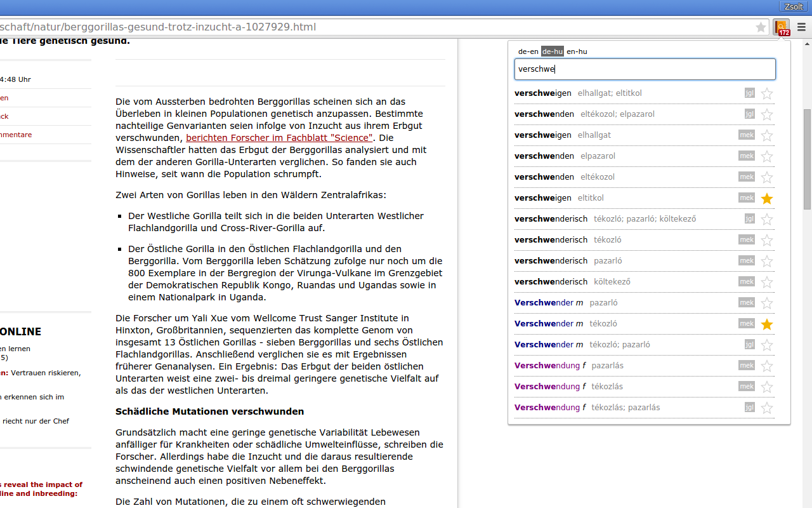Focus the dictionary search field containing verschwe

645,69
